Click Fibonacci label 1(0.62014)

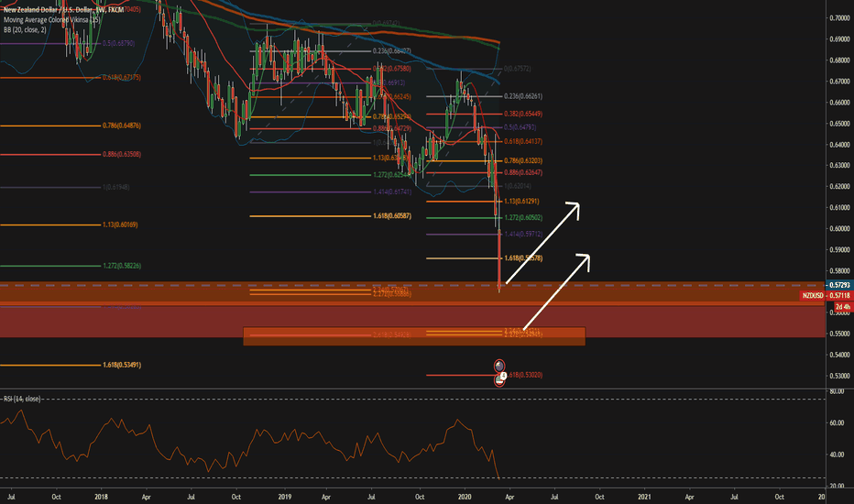coord(518,186)
